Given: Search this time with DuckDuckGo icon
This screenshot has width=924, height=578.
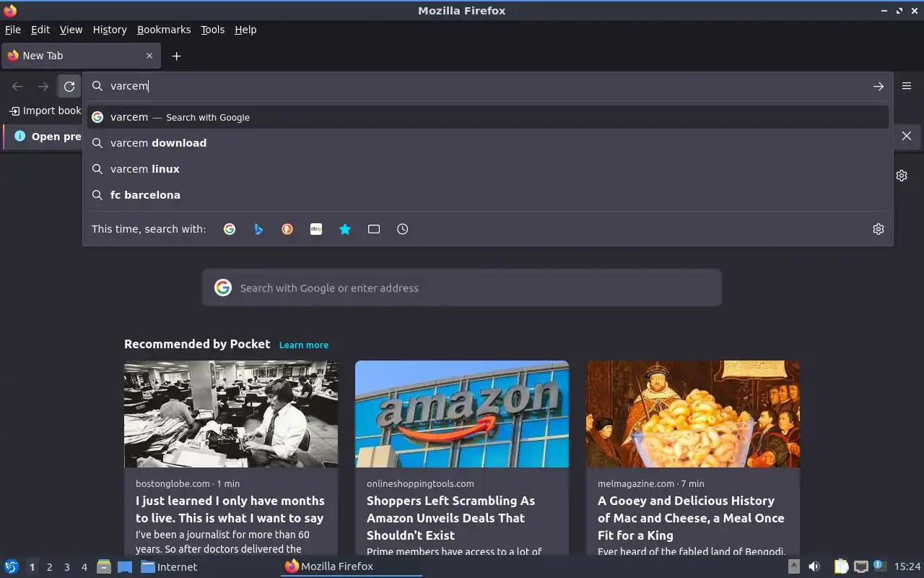Looking at the screenshot, I should coord(287,229).
